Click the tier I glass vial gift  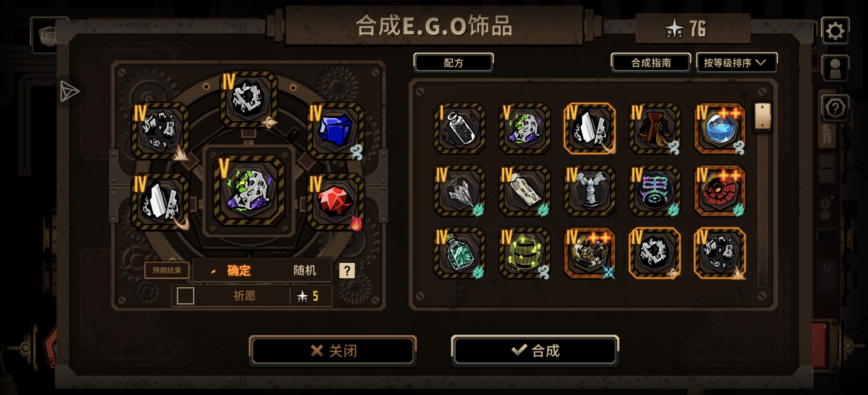460,128
